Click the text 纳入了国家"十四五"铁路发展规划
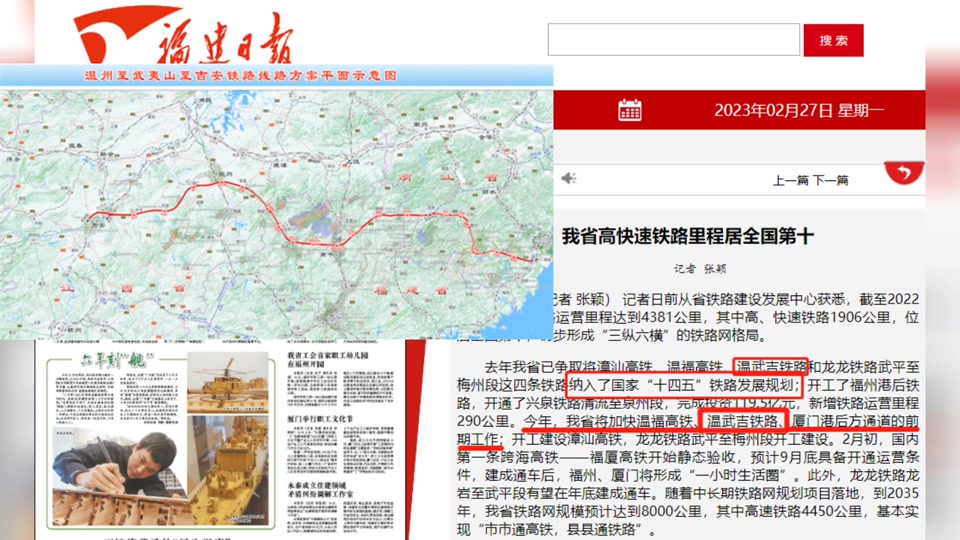The width and height of the screenshot is (960, 540). click(x=684, y=385)
